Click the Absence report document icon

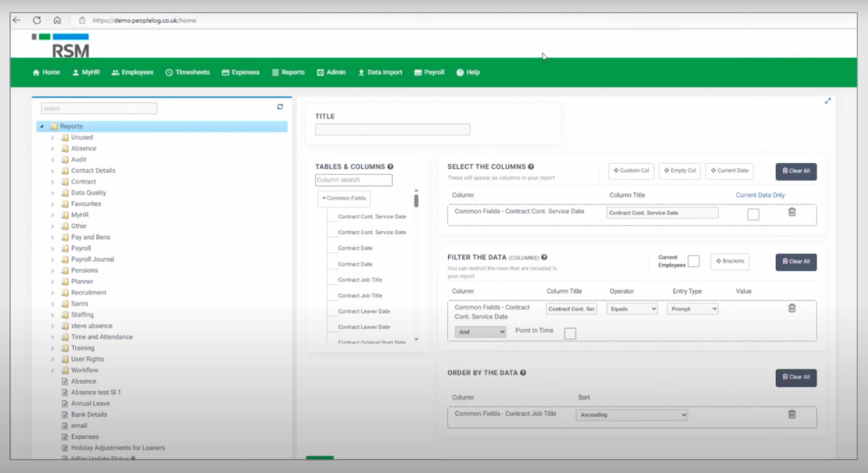[x=65, y=381]
